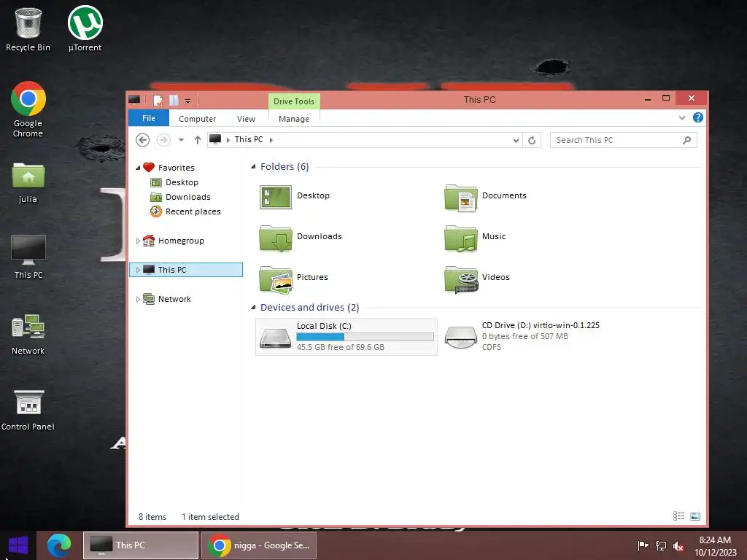Click the Forward navigation arrow
The width and height of the screenshot is (747, 560).
point(163,140)
